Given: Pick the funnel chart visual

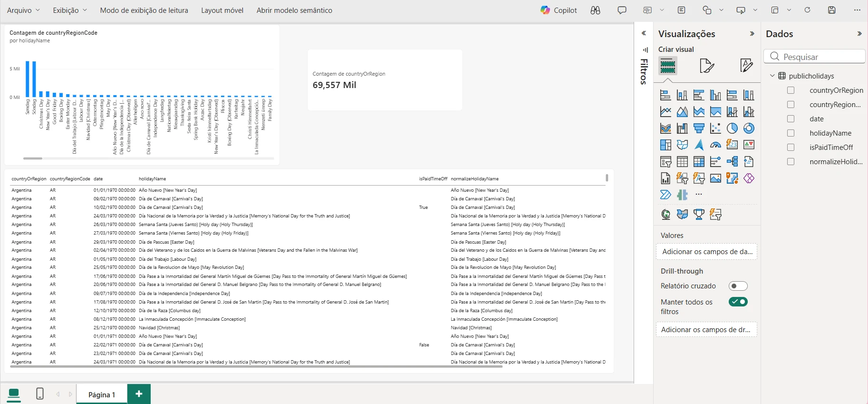Looking at the screenshot, I should click(x=699, y=128).
